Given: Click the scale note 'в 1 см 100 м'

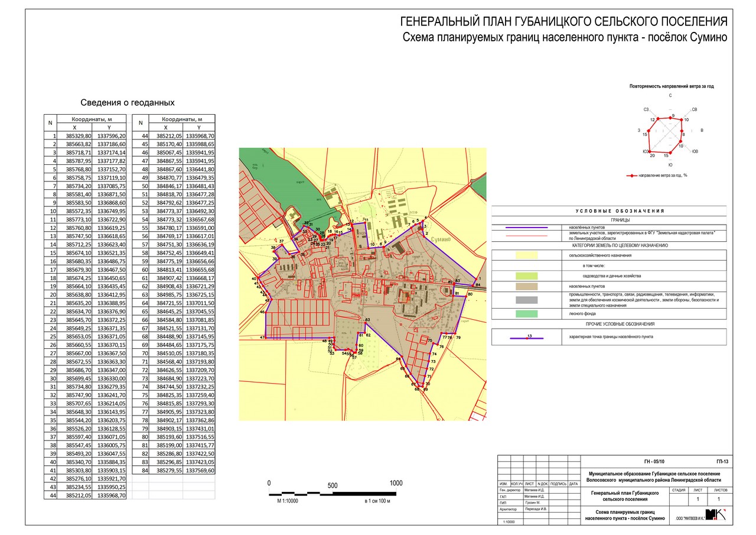Looking at the screenshot, I should (378, 501).
